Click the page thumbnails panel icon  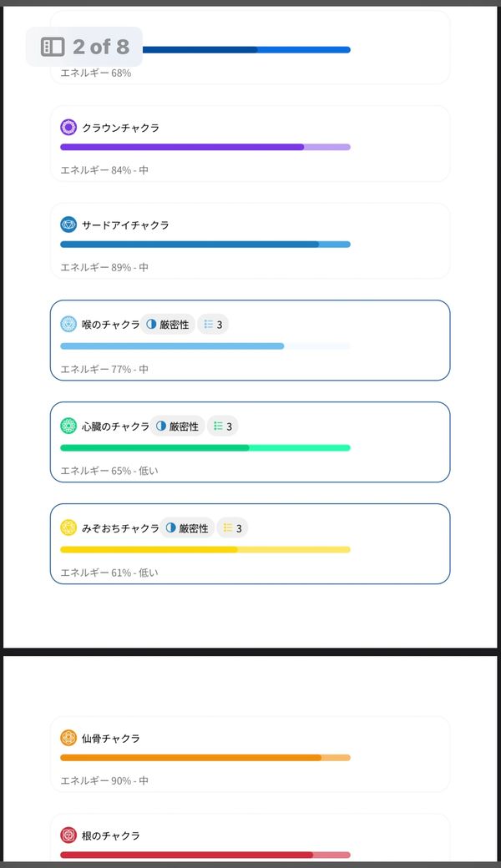click(x=53, y=47)
